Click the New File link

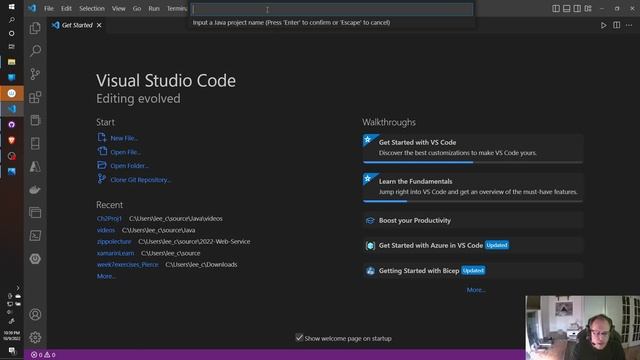point(124,138)
